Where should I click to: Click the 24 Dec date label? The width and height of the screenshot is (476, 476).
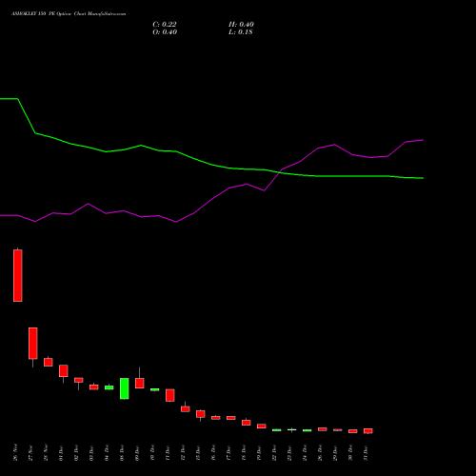click(x=305, y=453)
